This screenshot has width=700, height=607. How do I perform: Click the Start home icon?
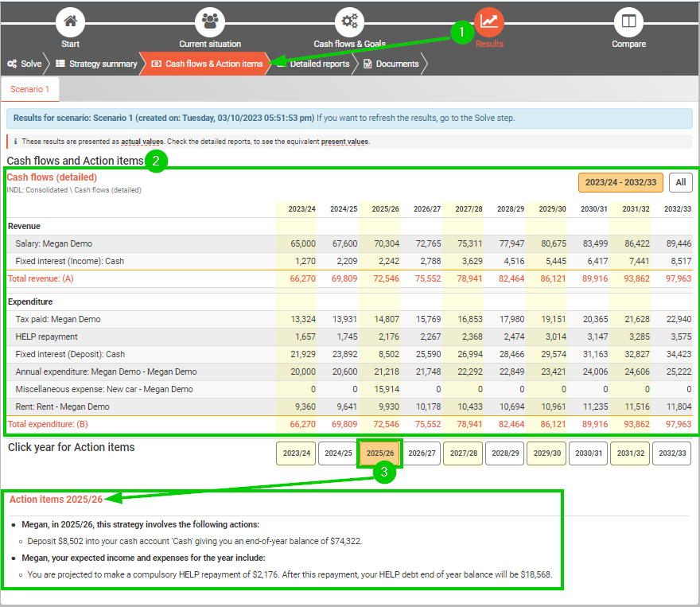pyautogui.click(x=71, y=21)
